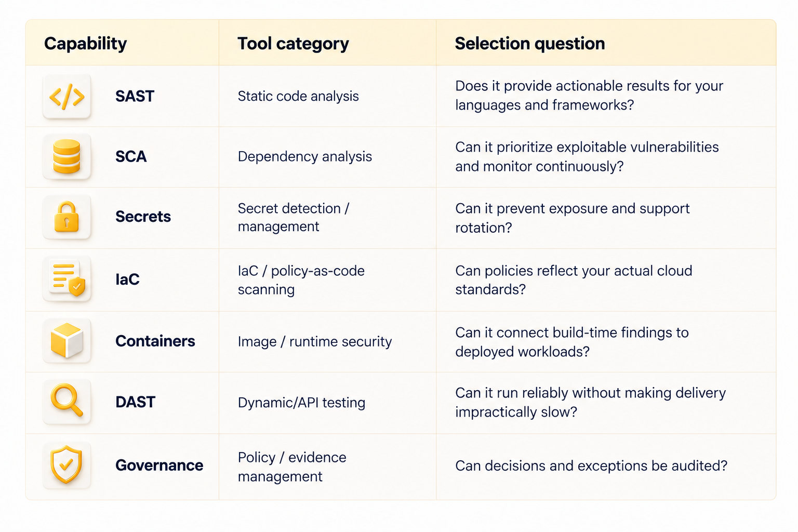This screenshot has width=798, height=532.
Task: Click the SAST code brackets icon
Action: pyautogui.click(x=67, y=97)
